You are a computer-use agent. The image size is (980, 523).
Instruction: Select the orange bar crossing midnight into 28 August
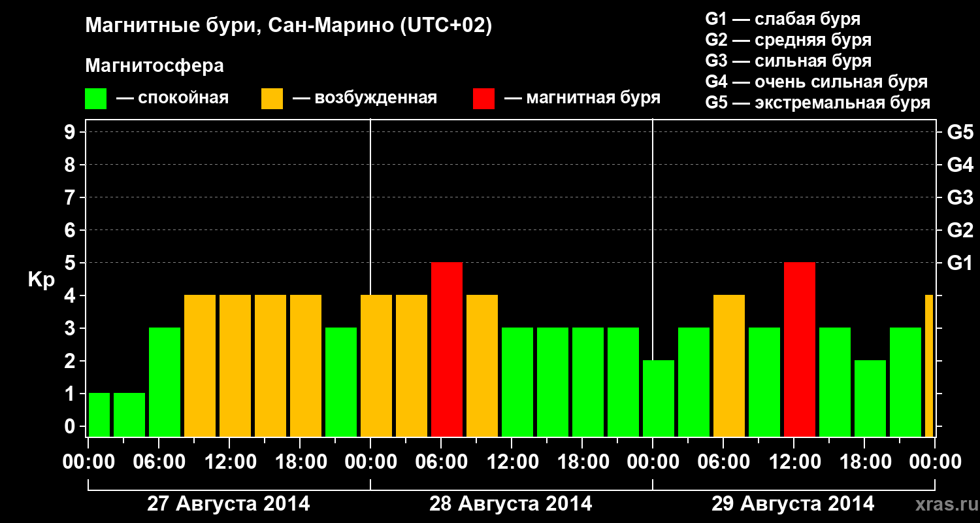point(376,366)
